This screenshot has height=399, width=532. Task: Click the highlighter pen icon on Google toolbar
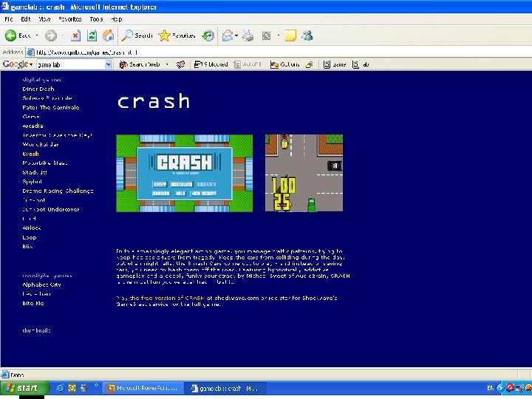coord(309,64)
